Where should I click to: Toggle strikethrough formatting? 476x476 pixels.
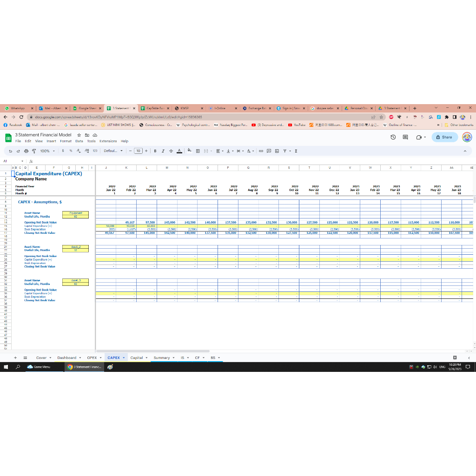tap(171, 151)
